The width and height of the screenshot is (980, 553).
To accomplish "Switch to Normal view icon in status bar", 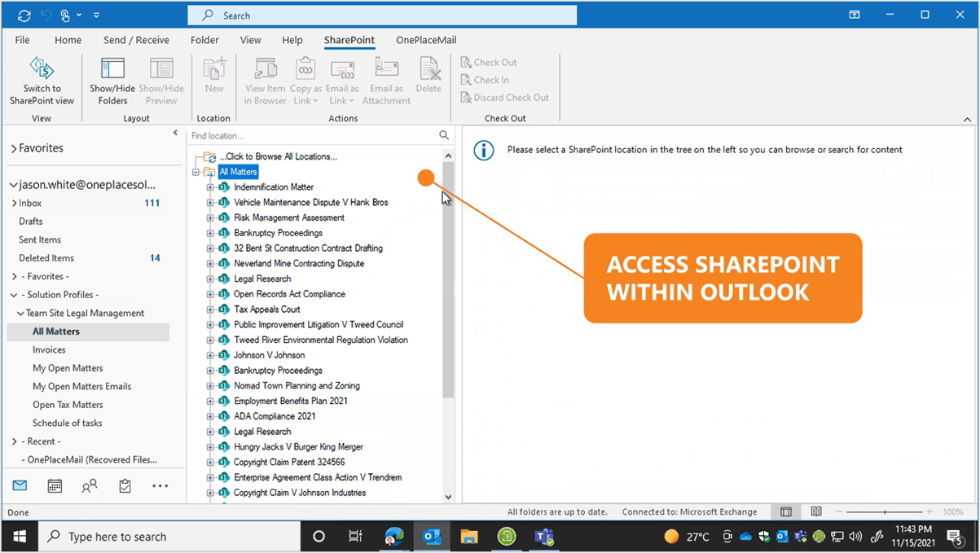I will 786,511.
